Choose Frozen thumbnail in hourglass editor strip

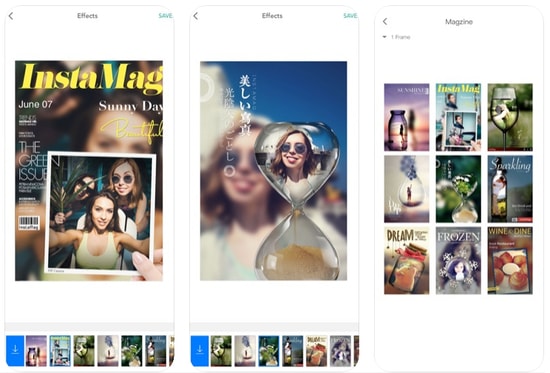coord(340,351)
